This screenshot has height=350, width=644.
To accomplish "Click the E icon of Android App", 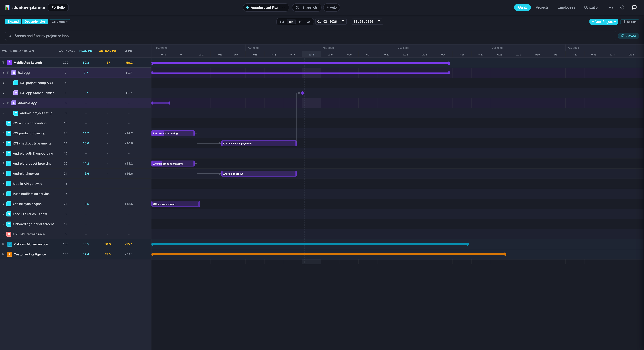I will click(x=14, y=103).
